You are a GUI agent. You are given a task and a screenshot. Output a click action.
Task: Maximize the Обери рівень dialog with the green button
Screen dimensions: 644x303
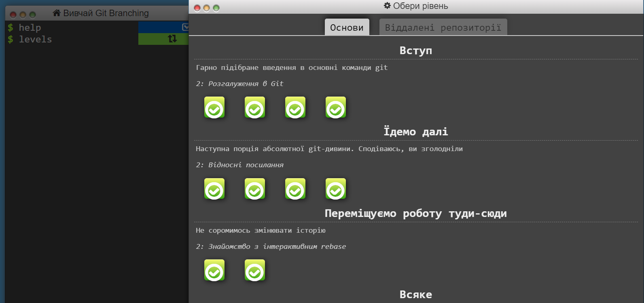[x=216, y=8]
